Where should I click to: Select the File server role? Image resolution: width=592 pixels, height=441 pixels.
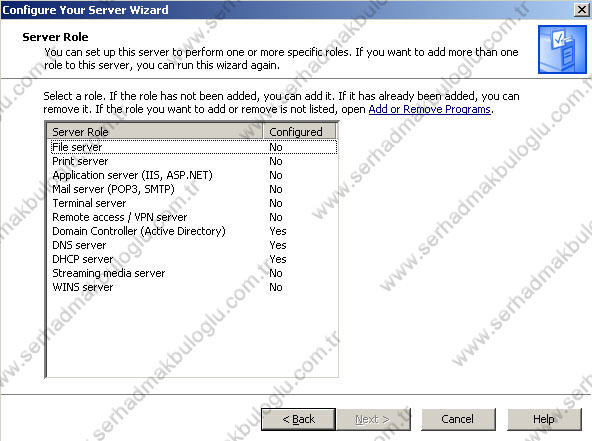click(x=194, y=147)
